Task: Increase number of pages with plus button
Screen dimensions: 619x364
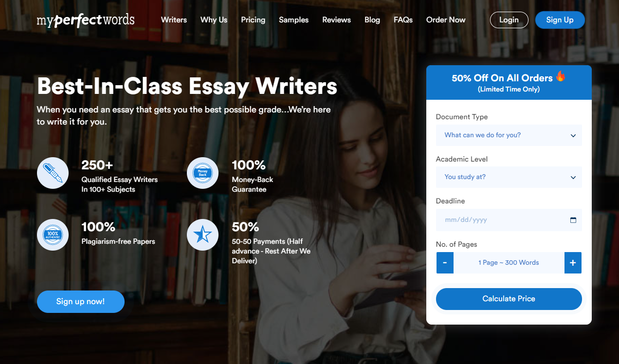Action: click(573, 263)
